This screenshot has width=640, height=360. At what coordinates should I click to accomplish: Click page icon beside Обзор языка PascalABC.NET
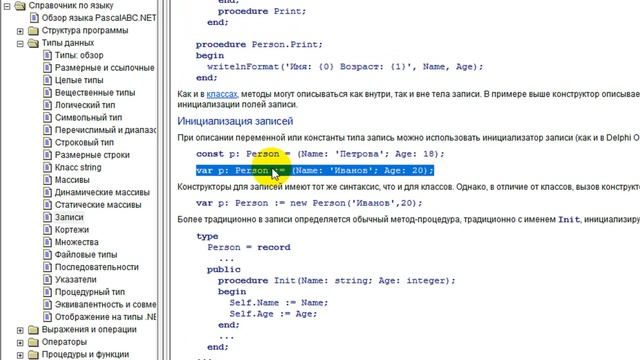35,18
